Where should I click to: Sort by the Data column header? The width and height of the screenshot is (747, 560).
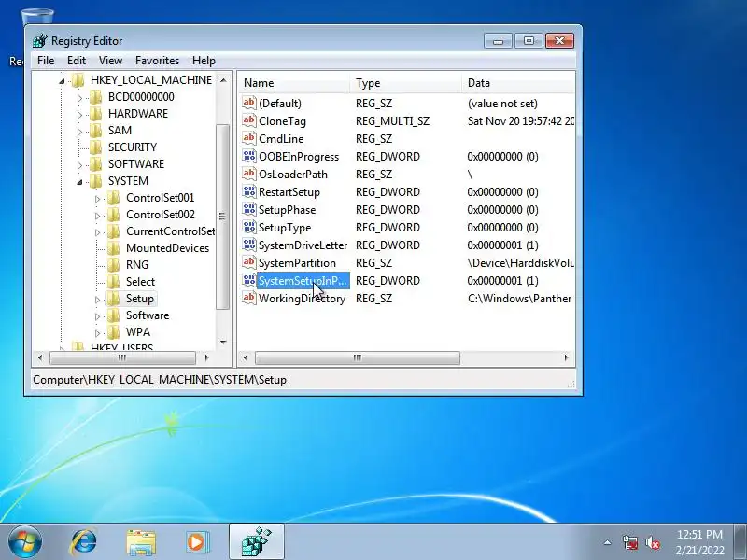(x=518, y=83)
